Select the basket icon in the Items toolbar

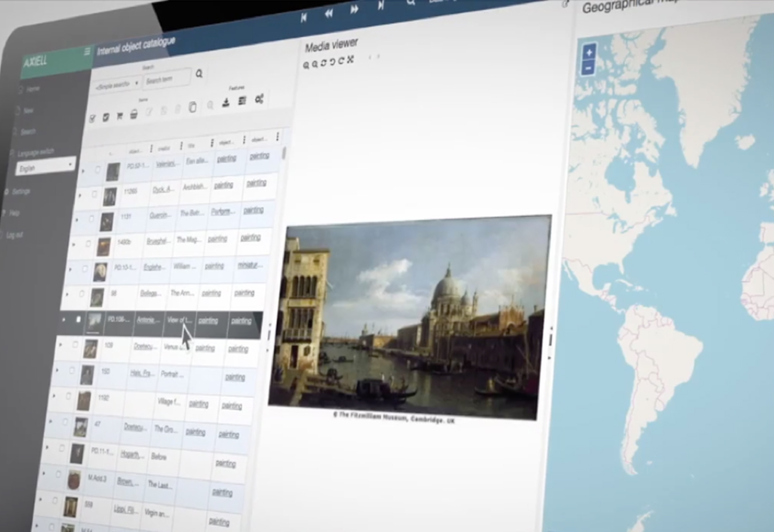pyautogui.click(x=134, y=114)
